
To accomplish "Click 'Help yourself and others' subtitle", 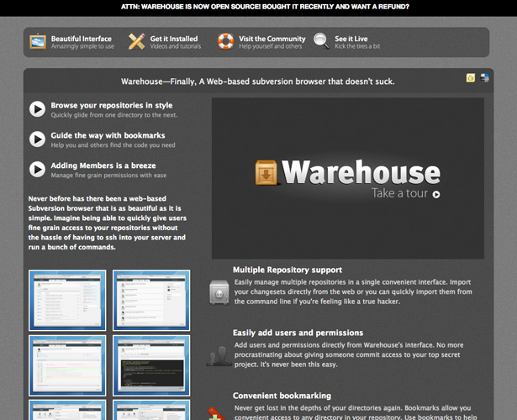I will coord(270,46).
